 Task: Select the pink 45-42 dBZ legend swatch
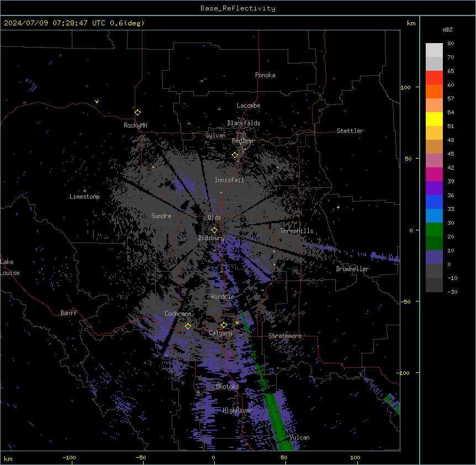(x=434, y=160)
